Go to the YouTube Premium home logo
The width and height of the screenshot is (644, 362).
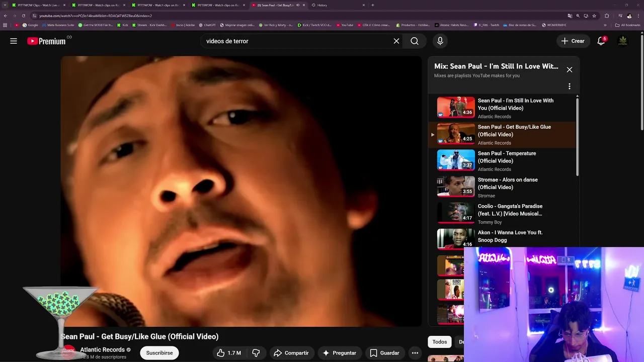click(46, 41)
